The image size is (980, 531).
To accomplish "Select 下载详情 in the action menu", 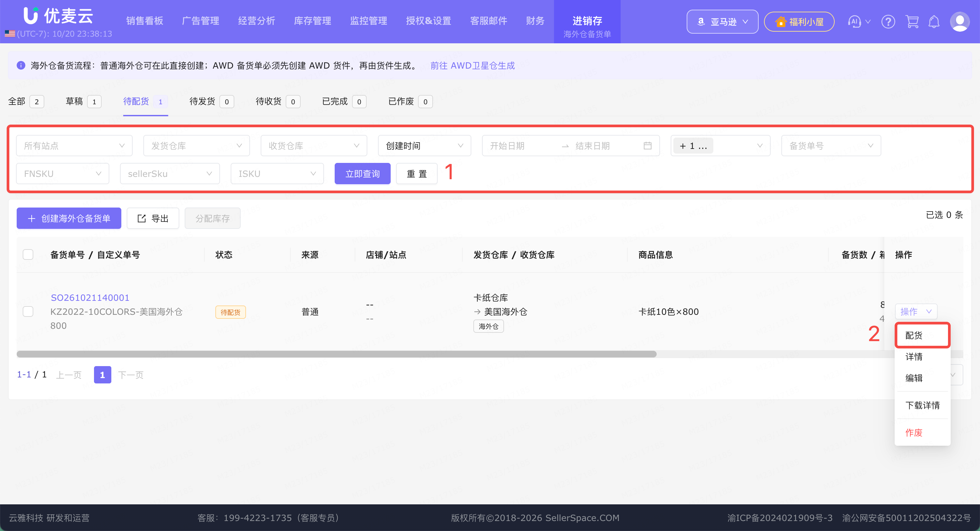I will tap(923, 405).
